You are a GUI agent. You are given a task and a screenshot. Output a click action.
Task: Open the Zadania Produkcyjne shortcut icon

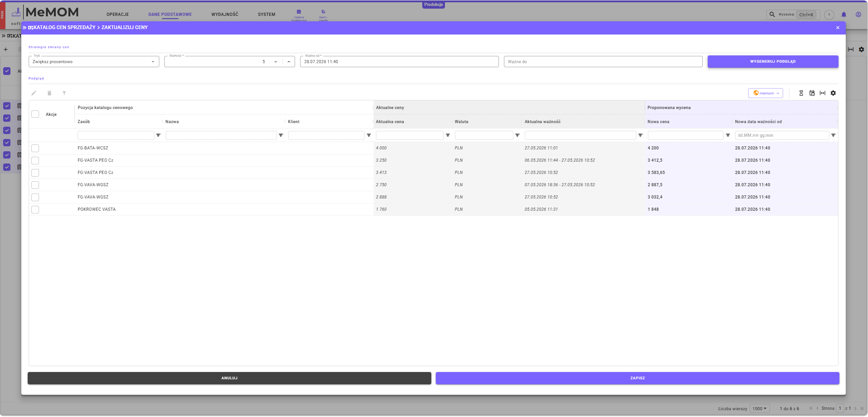coord(299,15)
